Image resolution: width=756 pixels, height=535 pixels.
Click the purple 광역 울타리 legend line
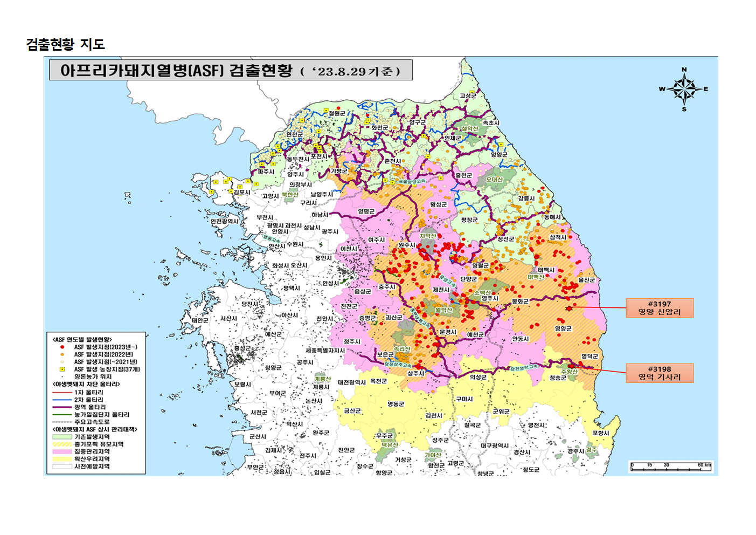[62, 408]
